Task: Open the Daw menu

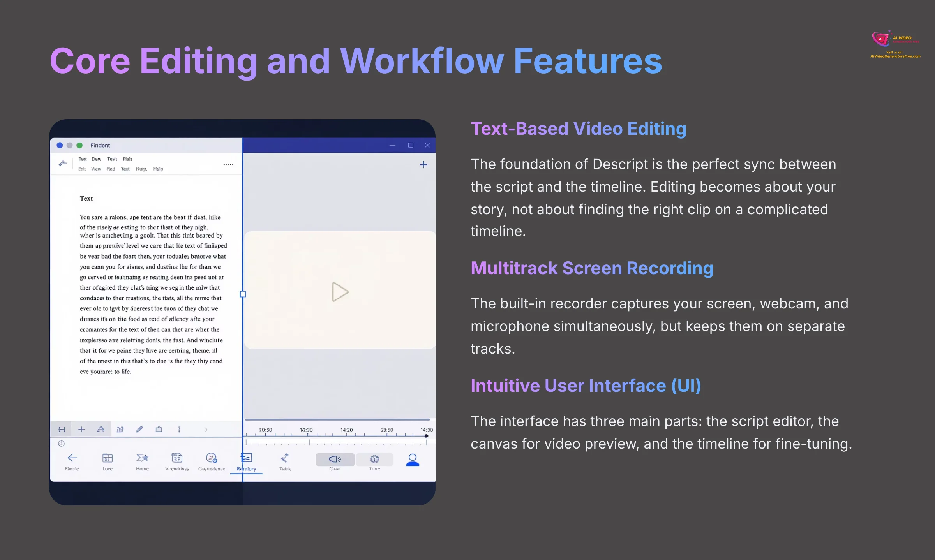Action: click(96, 159)
